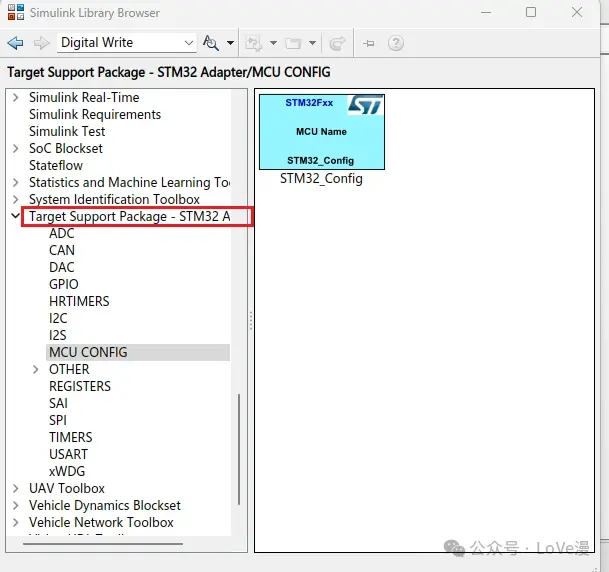Select Stateflow library
The width and height of the screenshot is (609, 572).
click(x=56, y=165)
